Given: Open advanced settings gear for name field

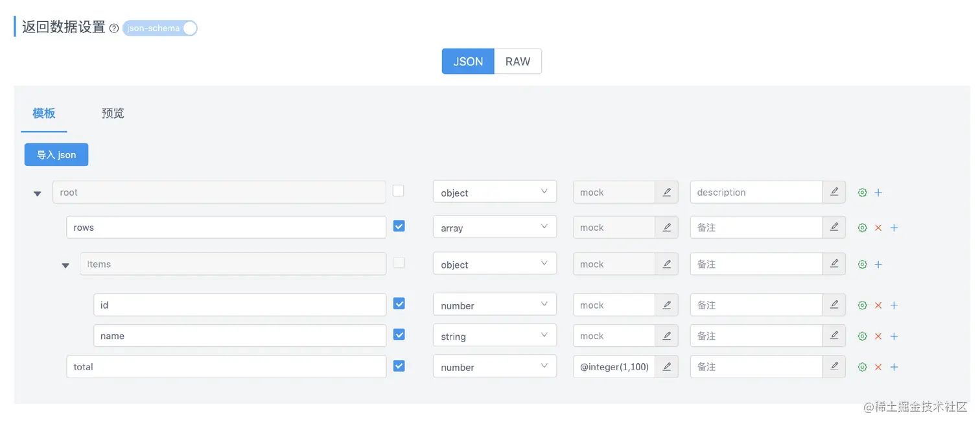Looking at the screenshot, I should click(x=862, y=336).
